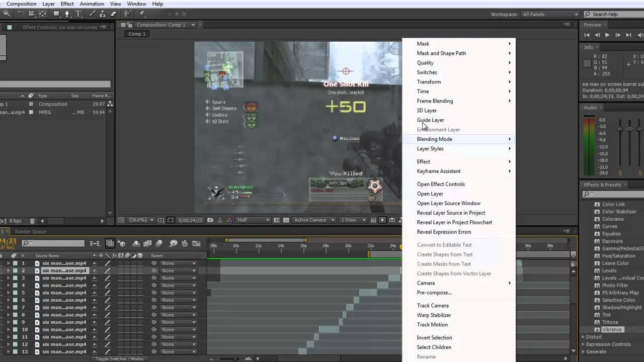Select Vibrance effect in Effects & Presets
This screenshot has height=362, width=644.
tap(611, 330)
